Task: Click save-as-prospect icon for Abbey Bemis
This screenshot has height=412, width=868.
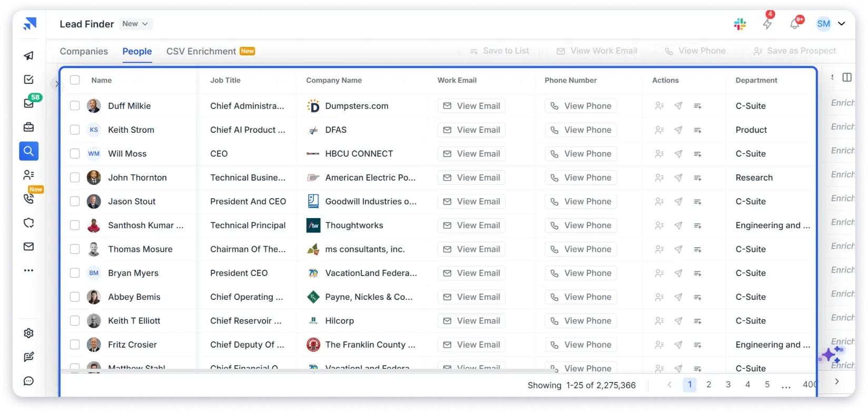Action: click(x=659, y=297)
